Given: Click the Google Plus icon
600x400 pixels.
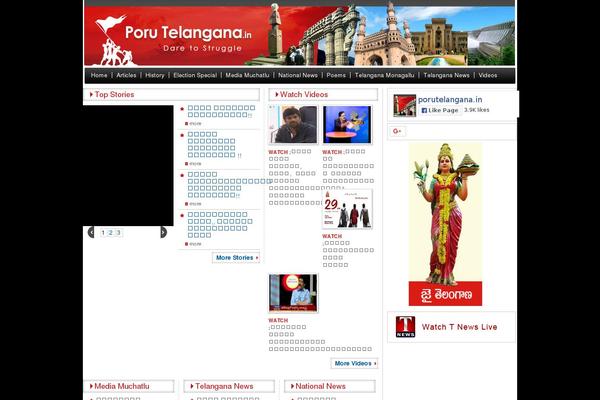Looking at the screenshot, I should [397, 131].
